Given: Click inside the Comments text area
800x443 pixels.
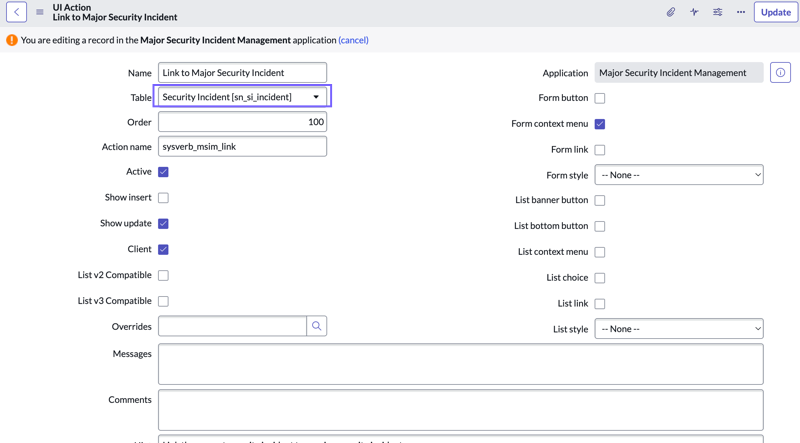Looking at the screenshot, I should (x=461, y=410).
